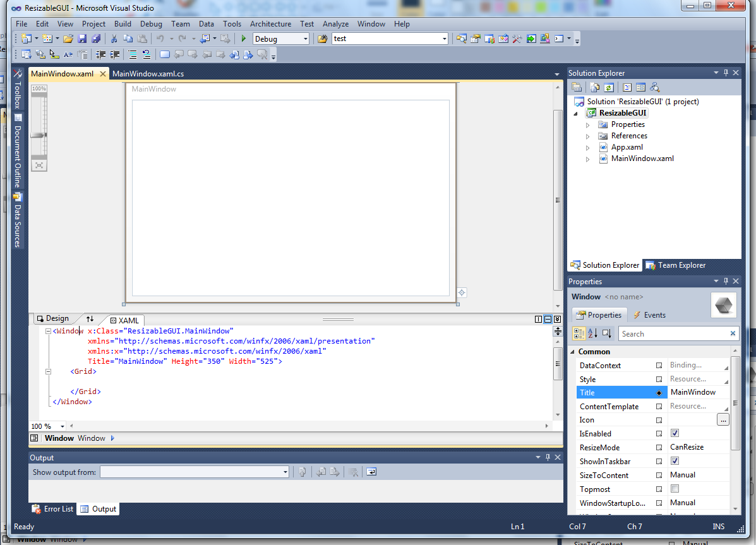Click the comment out selected lines icon
756x545 pixels.
coord(133,54)
